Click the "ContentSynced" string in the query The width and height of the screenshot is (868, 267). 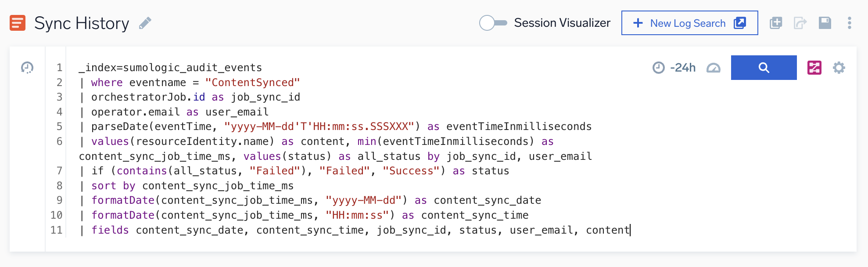(252, 83)
